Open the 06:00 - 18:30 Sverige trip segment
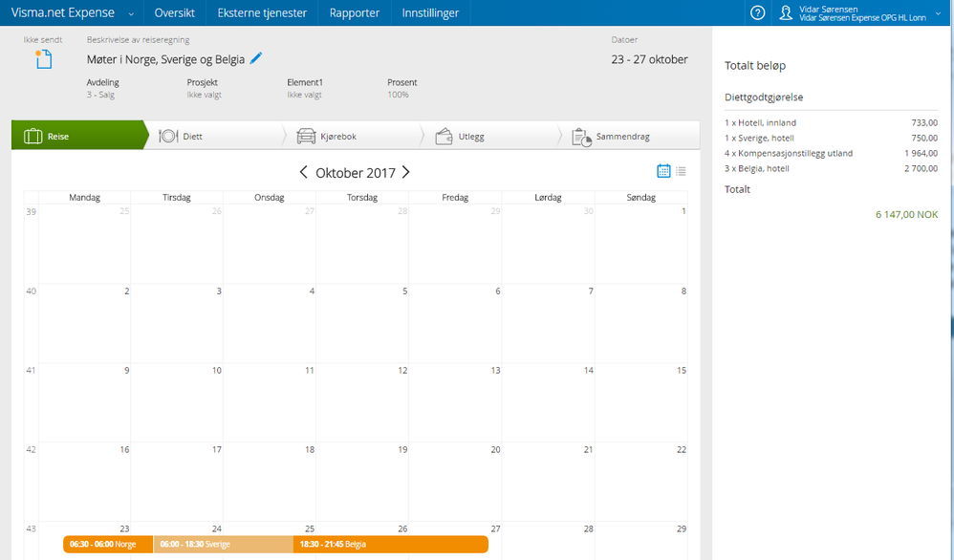 pyautogui.click(x=224, y=544)
